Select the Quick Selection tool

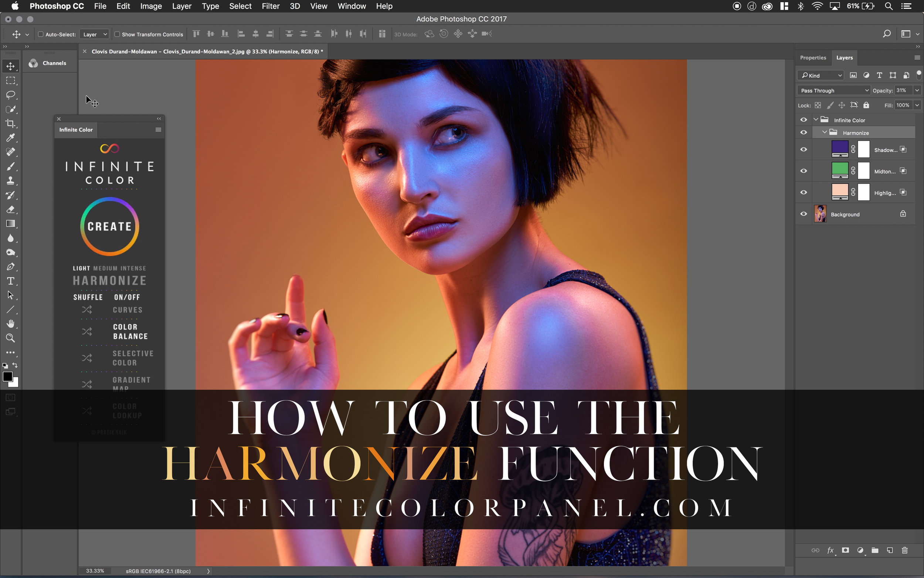[x=11, y=109]
